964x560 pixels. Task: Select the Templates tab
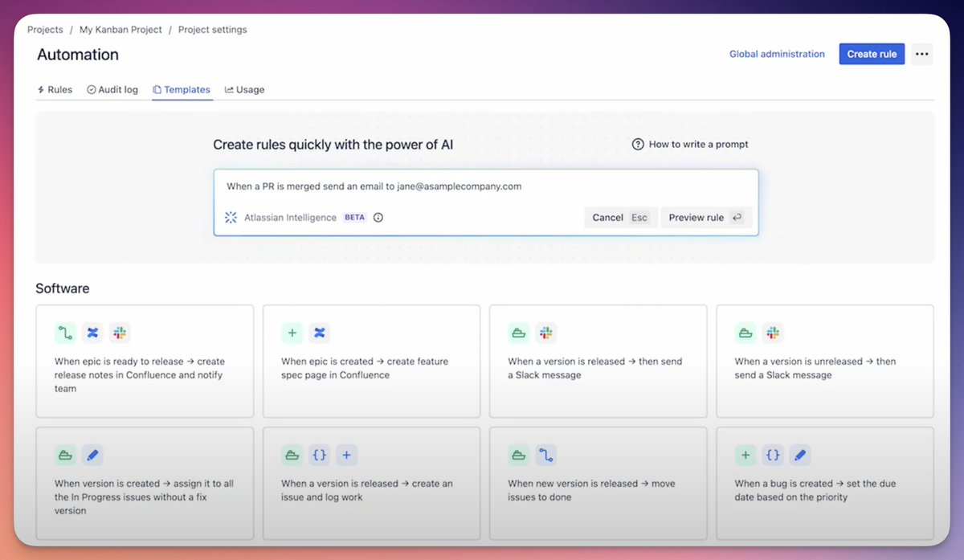(x=182, y=90)
